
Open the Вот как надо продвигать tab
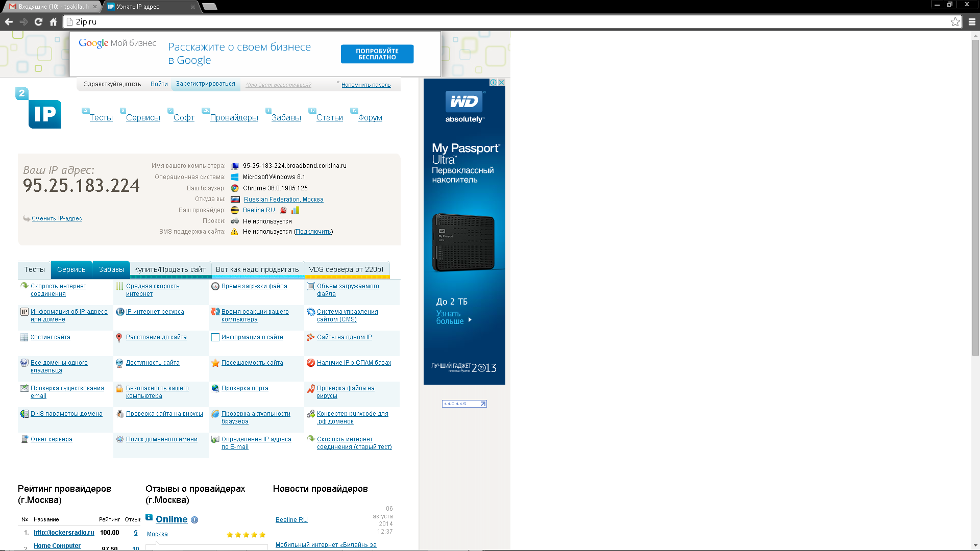click(257, 269)
